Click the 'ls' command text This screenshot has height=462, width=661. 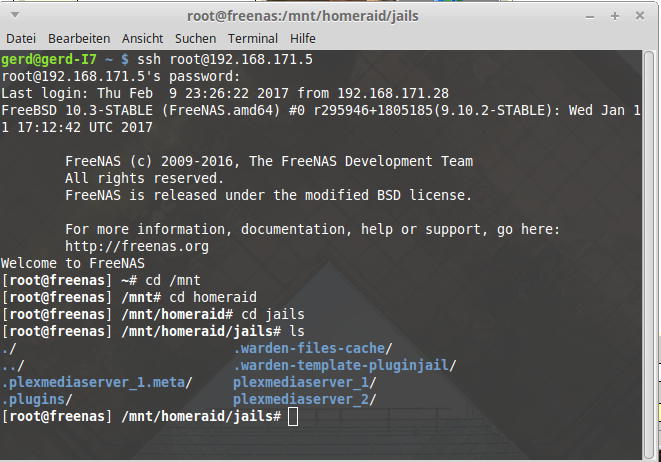tap(297, 331)
